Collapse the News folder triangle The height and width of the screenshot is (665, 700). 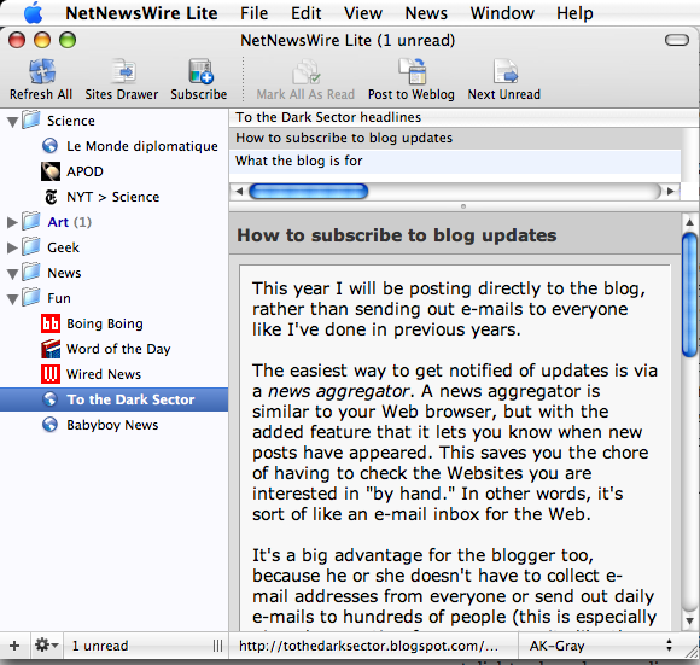coord(12,274)
